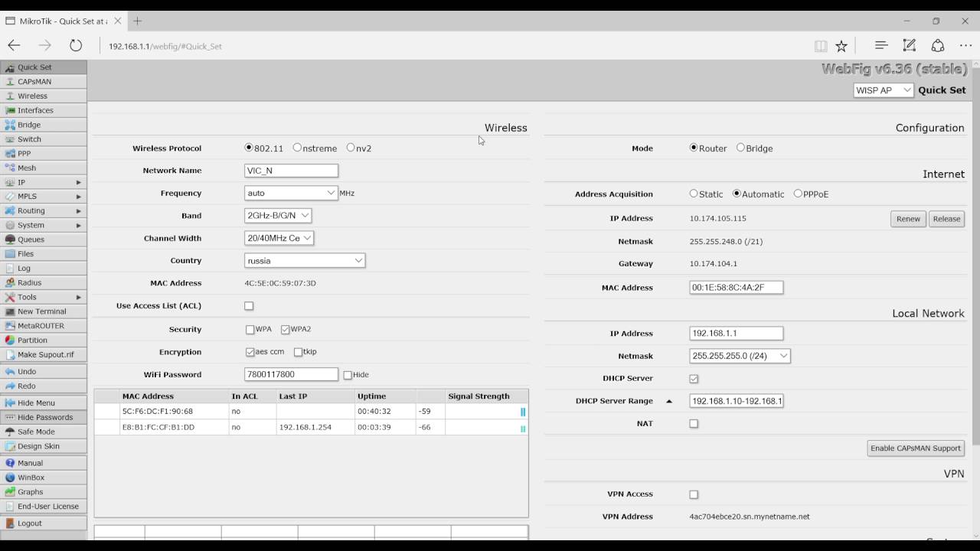Click the Partition sidebar icon
This screenshot has width=980, height=551.
point(10,341)
